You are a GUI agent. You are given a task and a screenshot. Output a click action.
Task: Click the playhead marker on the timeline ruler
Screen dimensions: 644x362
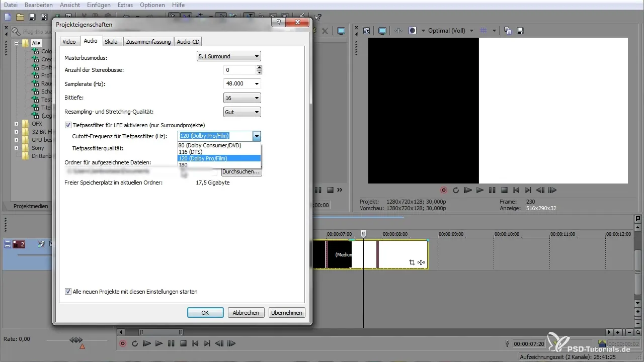tap(364, 234)
